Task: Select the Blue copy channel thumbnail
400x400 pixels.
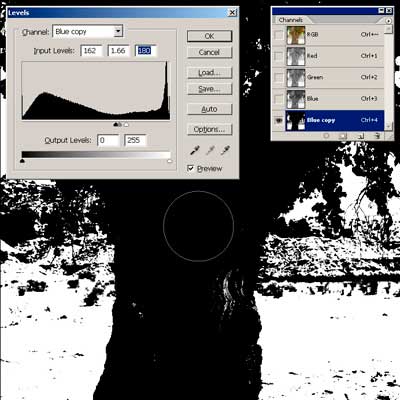Action: click(296, 121)
